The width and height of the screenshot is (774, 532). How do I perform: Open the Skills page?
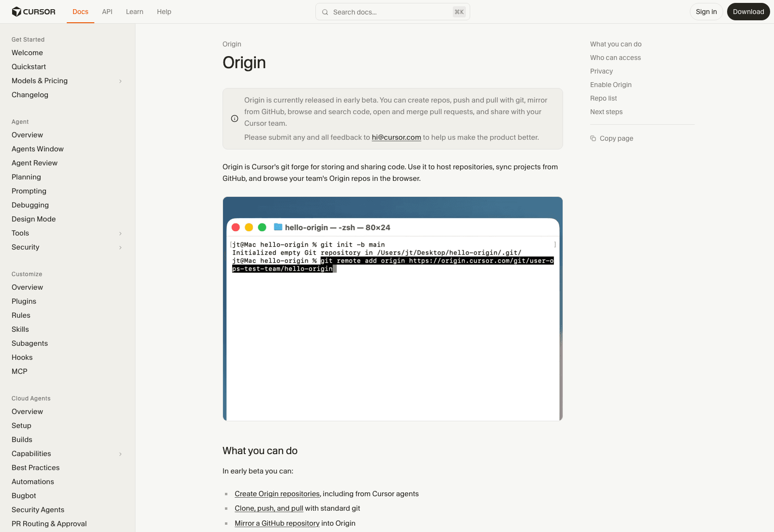[x=20, y=329]
